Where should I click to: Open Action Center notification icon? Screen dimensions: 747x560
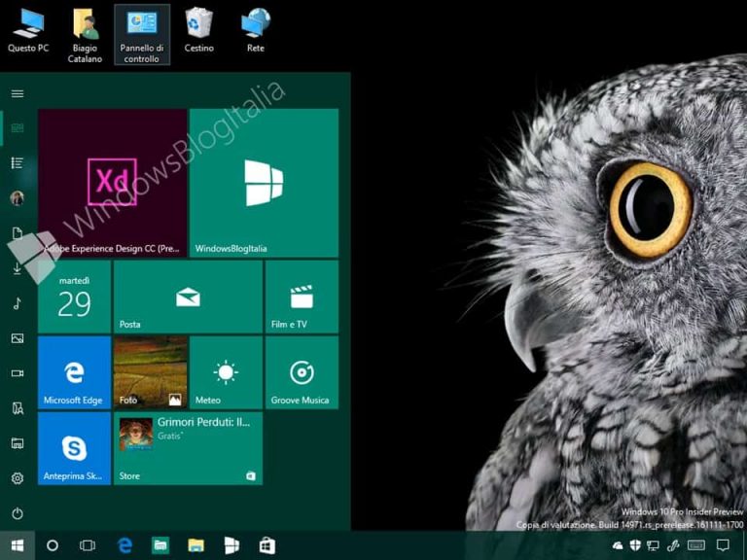(724, 545)
